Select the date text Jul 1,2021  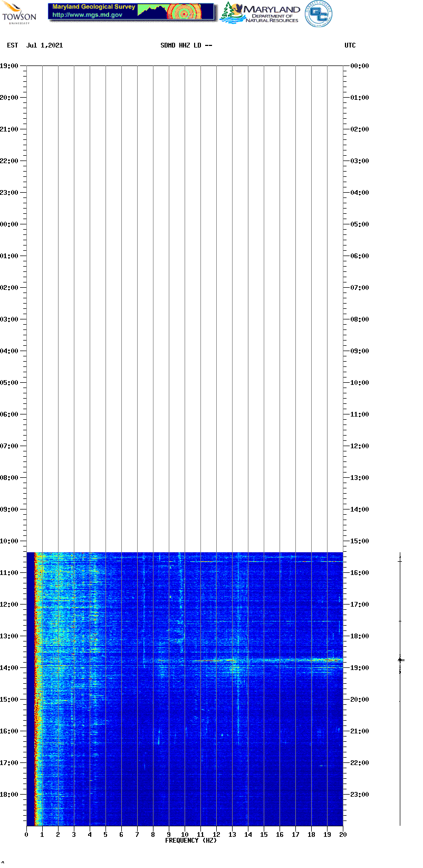[x=44, y=45]
